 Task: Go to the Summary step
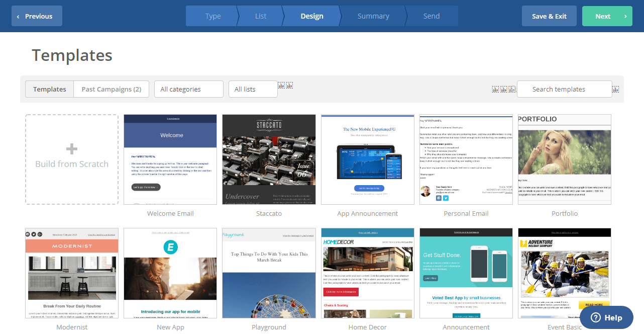pos(373,16)
